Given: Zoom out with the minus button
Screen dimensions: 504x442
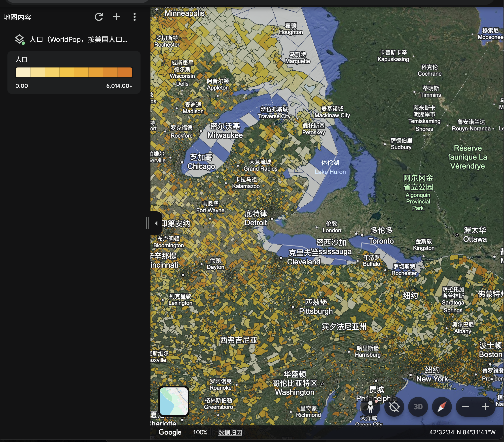Looking at the screenshot, I should (x=466, y=407).
